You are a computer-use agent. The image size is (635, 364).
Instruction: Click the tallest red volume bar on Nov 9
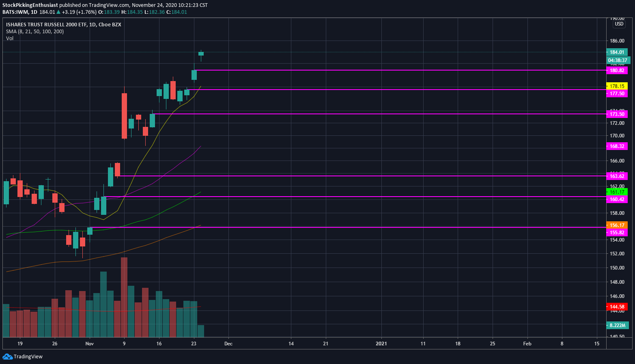tap(124, 297)
